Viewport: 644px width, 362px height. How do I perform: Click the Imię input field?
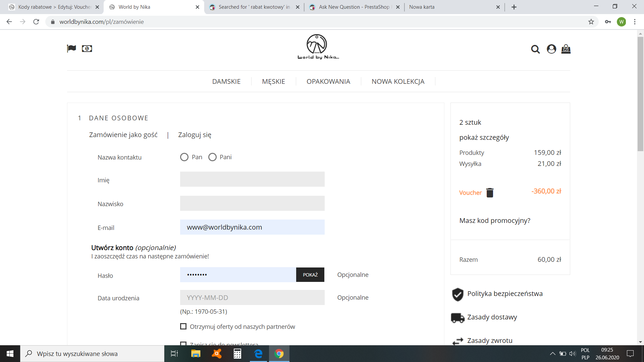point(252,179)
